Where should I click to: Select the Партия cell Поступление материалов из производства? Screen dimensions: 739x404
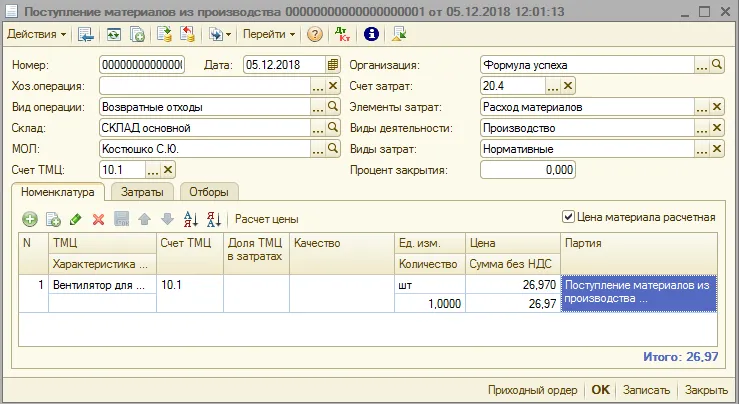639,293
